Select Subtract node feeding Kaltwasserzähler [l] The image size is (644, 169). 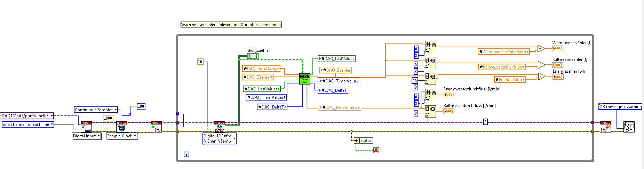[x=541, y=65]
